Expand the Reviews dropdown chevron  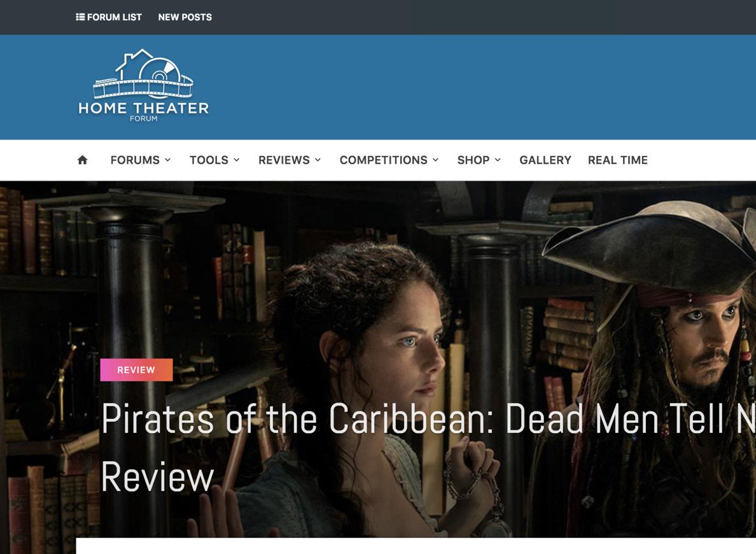[x=318, y=160]
